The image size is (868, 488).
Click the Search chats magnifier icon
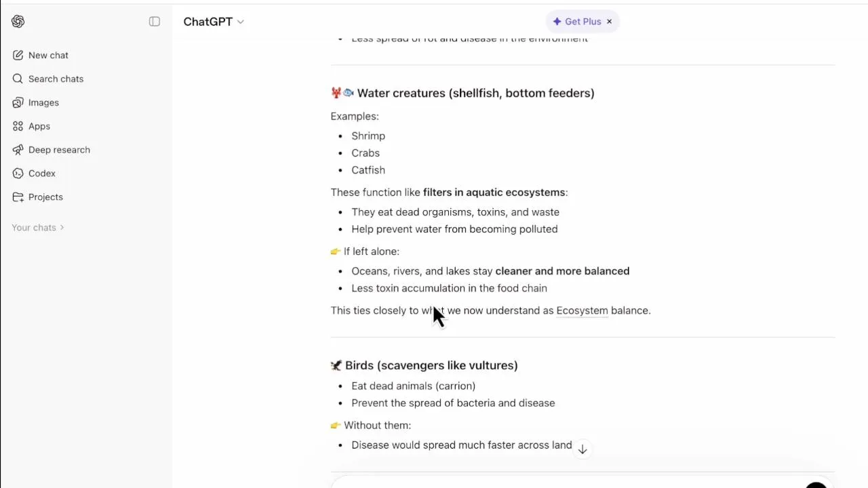click(x=18, y=79)
